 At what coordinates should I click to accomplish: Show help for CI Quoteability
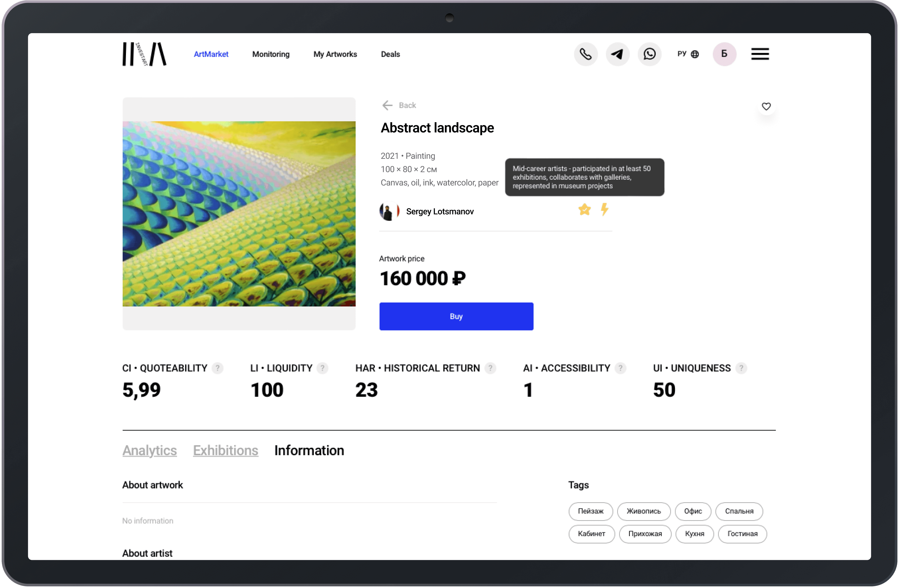(217, 368)
